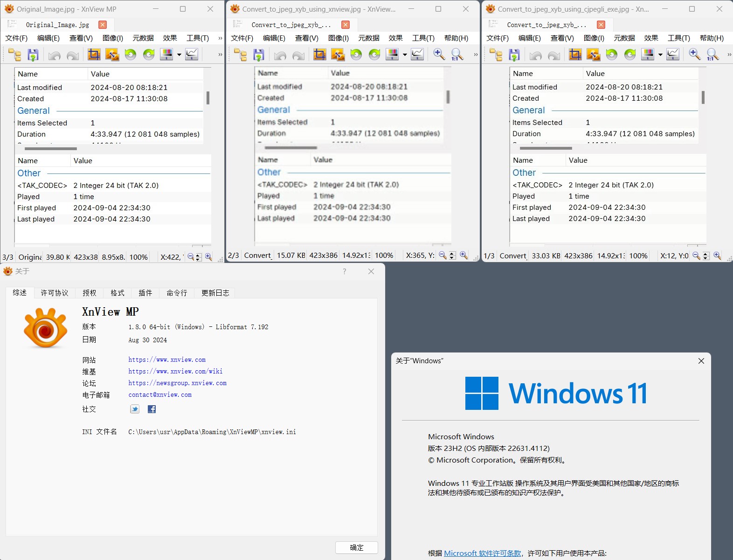Viewport: 733px width, 560px height.
Task: Open the 帮助(H) menu in the cjpegli_exe.jpg window
Action: (x=712, y=38)
